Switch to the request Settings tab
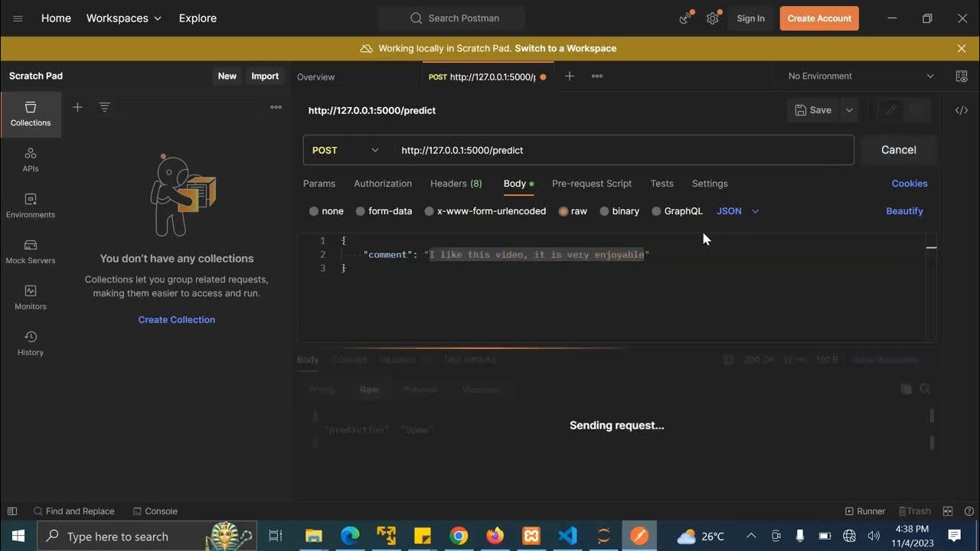The height and width of the screenshot is (551, 980). tap(710, 184)
